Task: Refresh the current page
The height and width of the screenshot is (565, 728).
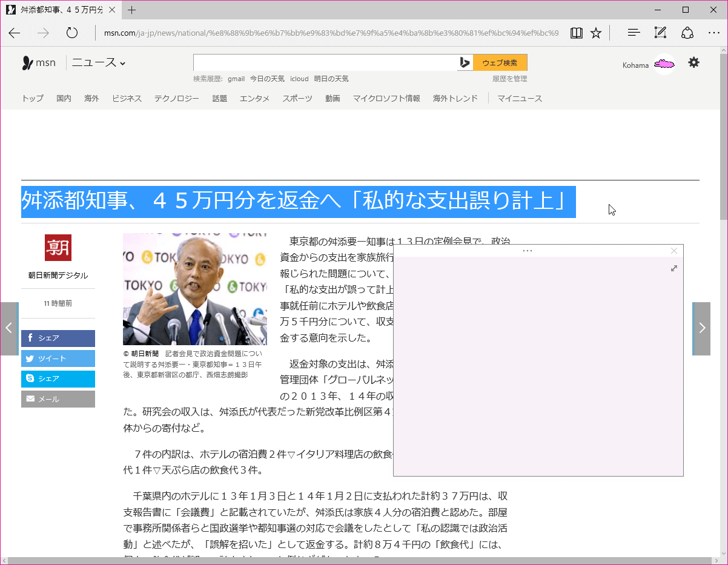Action: tap(72, 33)
